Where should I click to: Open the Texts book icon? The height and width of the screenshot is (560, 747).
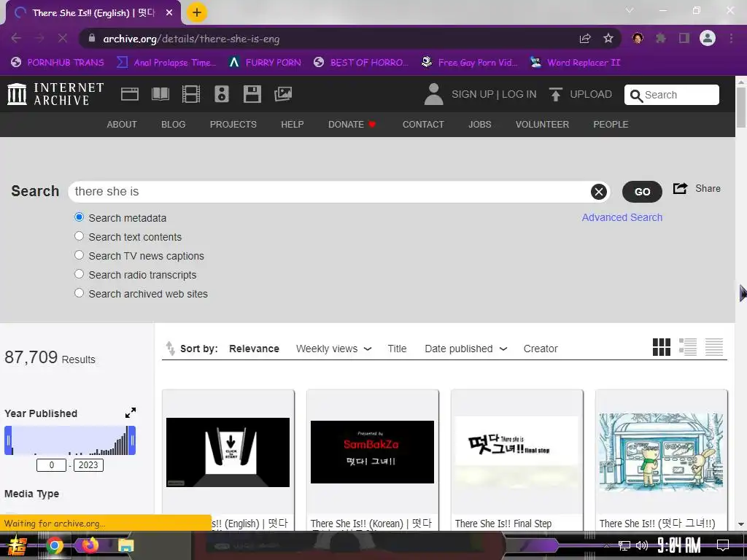160,94
